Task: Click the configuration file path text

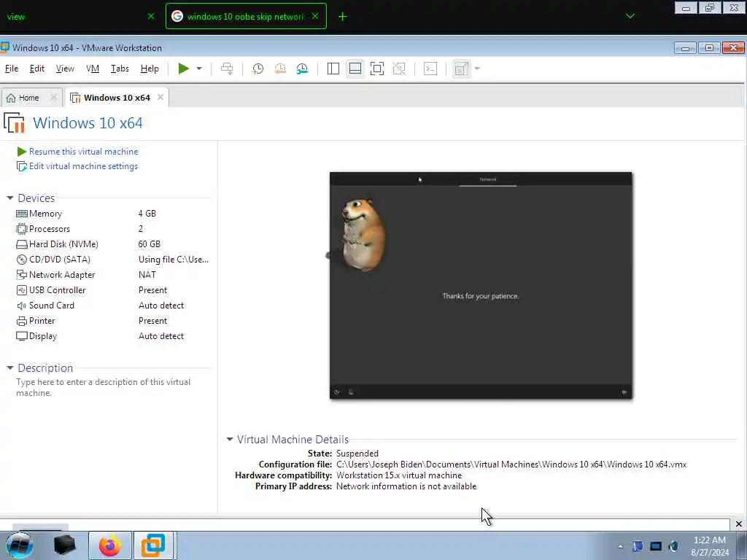Action: (511, 464)
